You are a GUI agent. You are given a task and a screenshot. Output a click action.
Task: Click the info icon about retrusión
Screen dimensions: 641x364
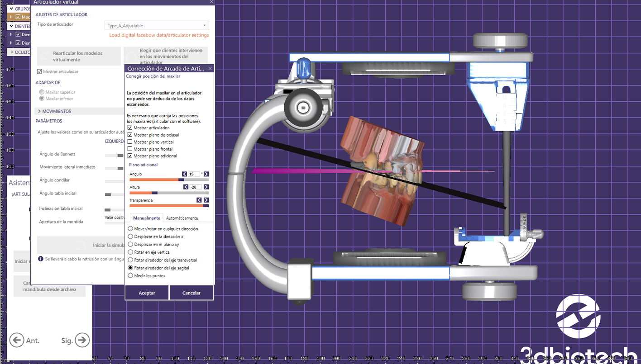[42, 259]
